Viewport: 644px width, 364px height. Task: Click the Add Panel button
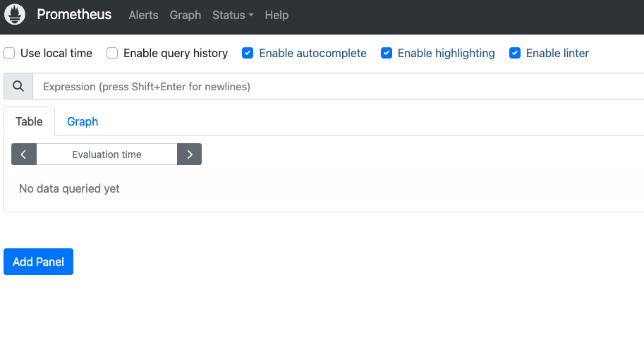38,262
